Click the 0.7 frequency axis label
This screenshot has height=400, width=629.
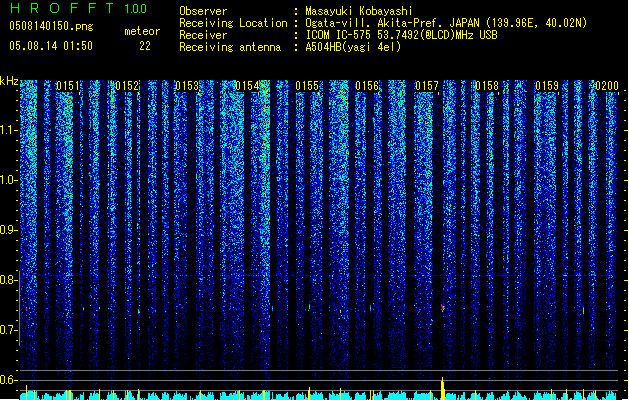(9, 330)
